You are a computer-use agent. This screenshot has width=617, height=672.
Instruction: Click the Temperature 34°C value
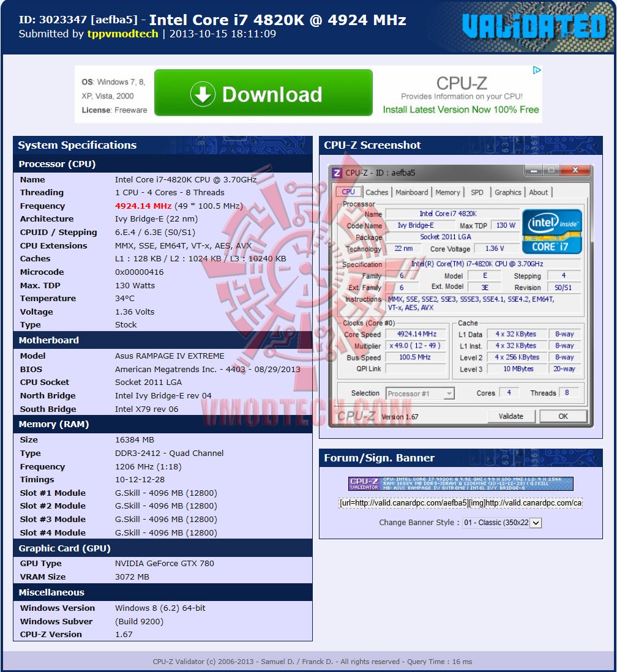tap(125, 298)
